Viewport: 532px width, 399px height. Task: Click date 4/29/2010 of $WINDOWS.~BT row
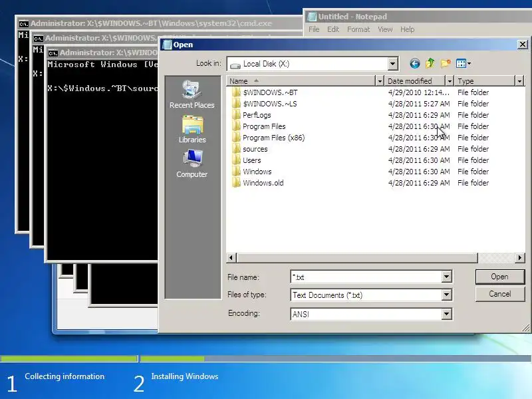tap(419, 92)
